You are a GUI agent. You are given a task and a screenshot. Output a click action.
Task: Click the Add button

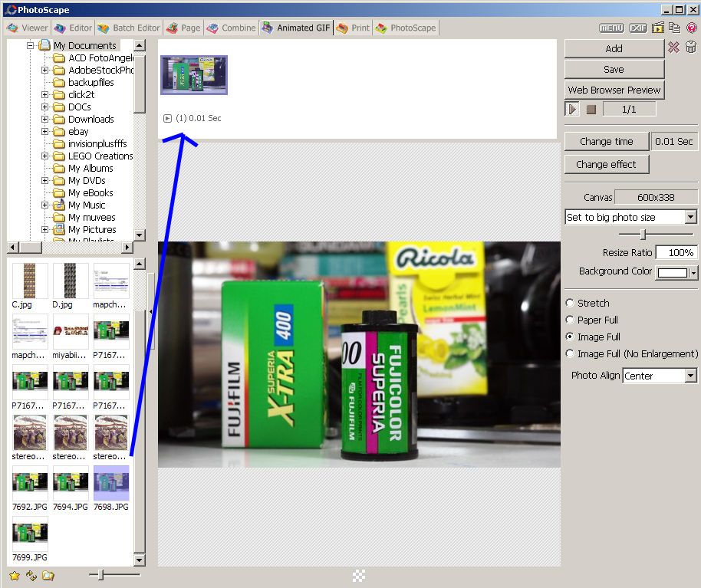point(614,48)
